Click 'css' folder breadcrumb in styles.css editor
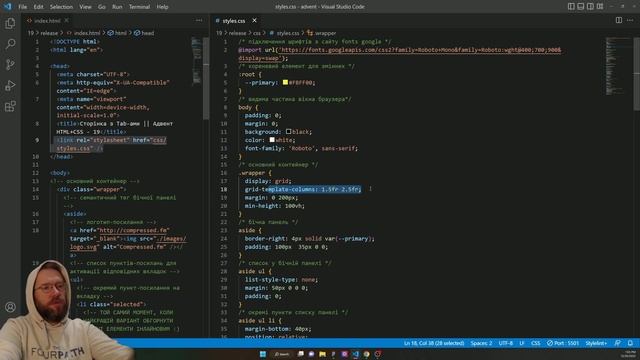 point(257,33)
